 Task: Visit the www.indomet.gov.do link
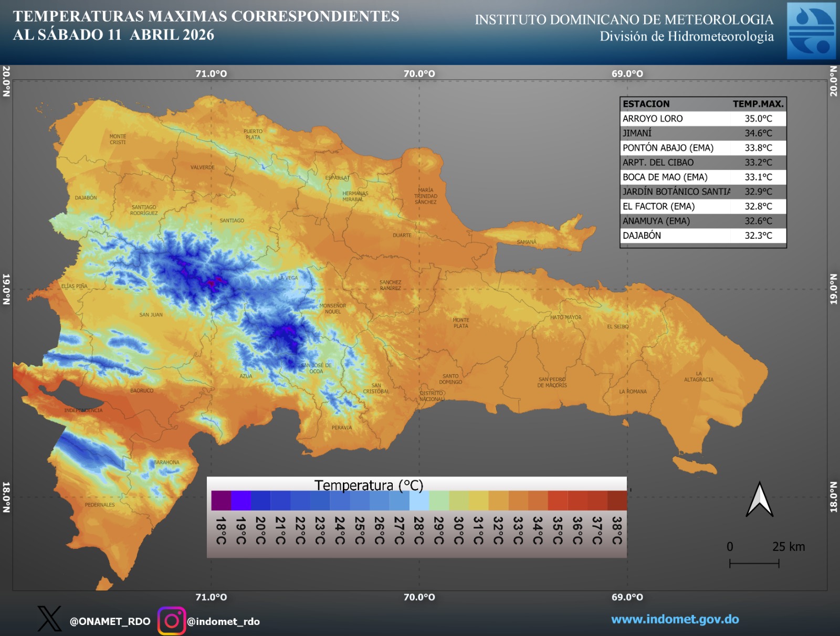[675, 619]
